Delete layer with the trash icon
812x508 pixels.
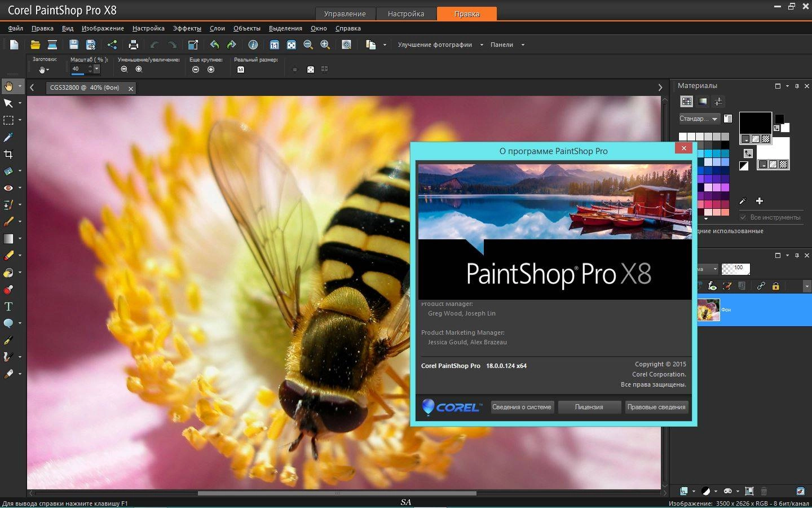tap(764, 491)
